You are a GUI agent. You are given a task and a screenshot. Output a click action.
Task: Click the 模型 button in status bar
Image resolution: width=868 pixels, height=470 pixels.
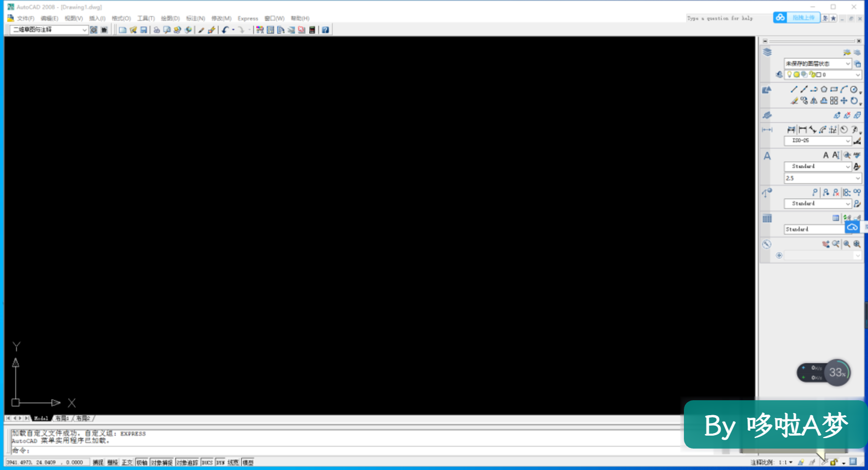coord(248,463)
